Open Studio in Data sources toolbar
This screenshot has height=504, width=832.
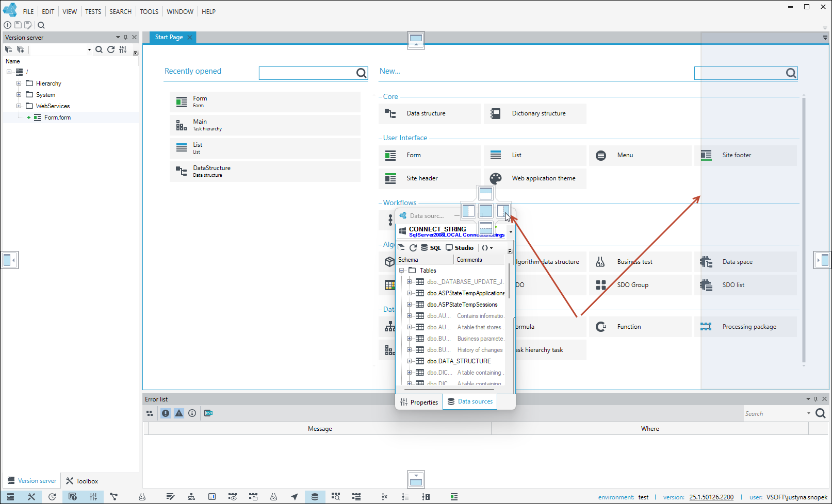click(460, 248)
